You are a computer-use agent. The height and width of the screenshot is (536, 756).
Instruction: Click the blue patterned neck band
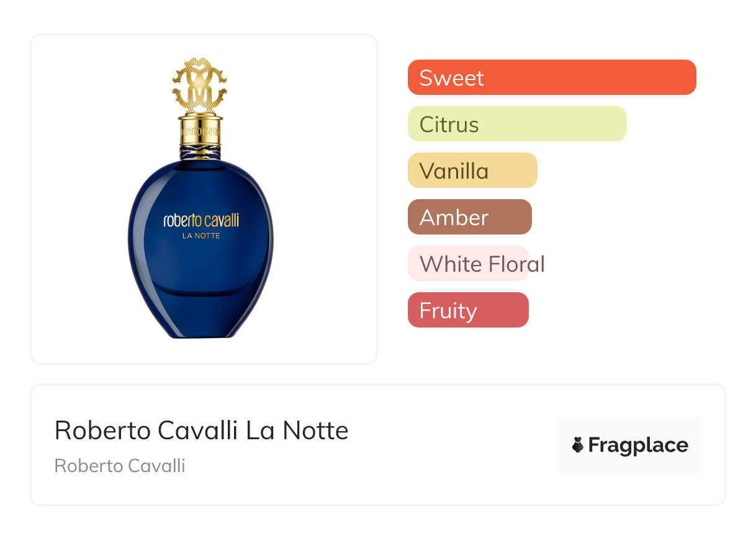[x=200, y=153]
